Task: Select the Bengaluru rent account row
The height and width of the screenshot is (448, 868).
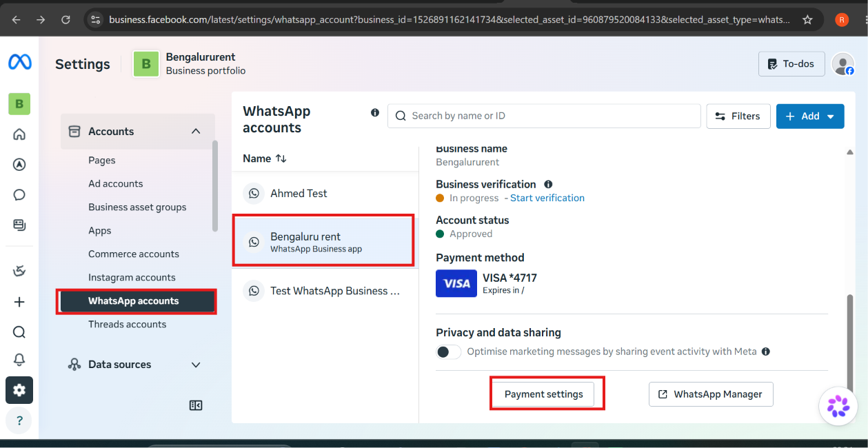Action: coord(325,242)
